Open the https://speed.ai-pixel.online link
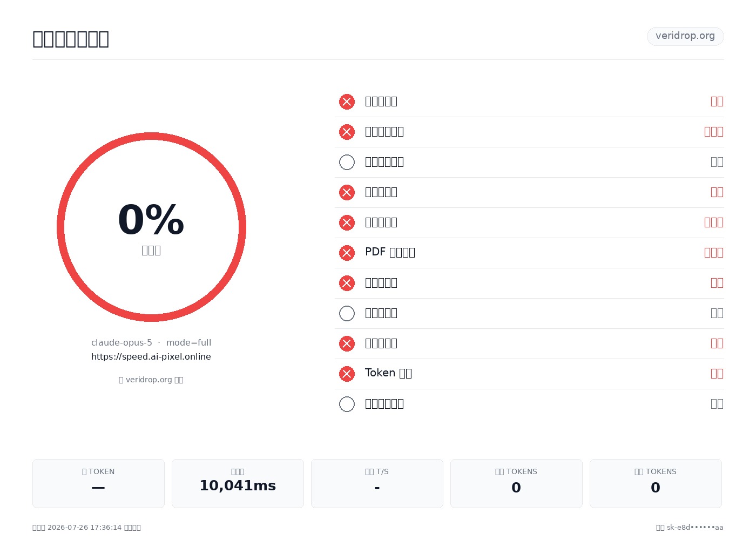The image size is (756, 540). (151, 356)
